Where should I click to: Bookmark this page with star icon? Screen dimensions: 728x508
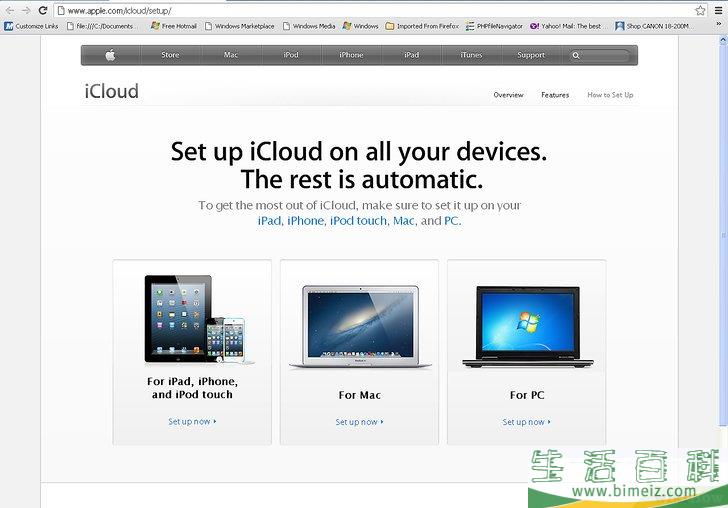click(x=700, y=10)
